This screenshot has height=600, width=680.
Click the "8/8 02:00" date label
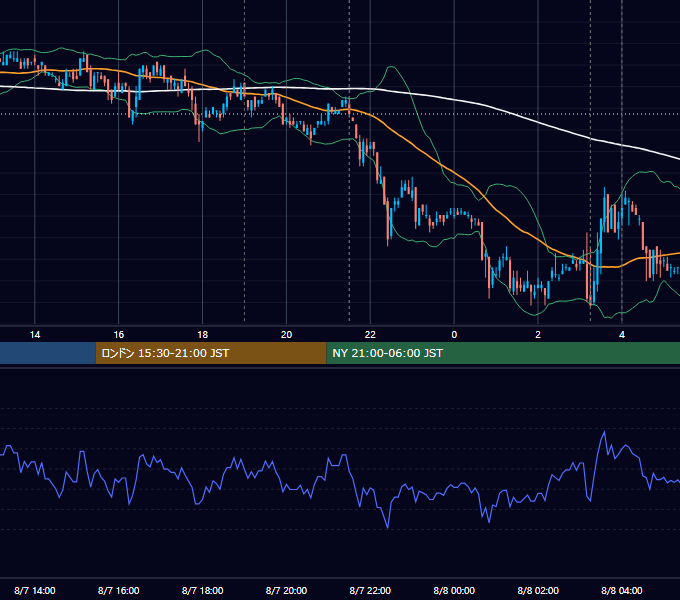(x=538, y=590)
